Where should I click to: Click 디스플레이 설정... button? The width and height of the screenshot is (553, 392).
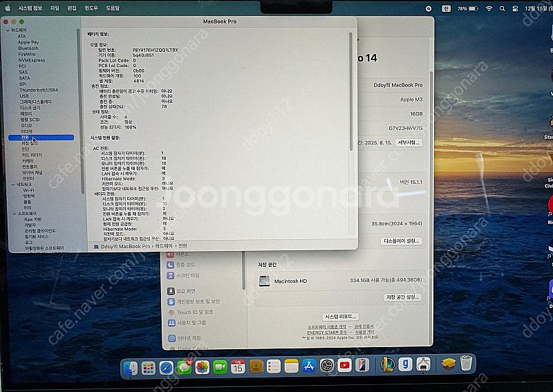tap(402, 241)
